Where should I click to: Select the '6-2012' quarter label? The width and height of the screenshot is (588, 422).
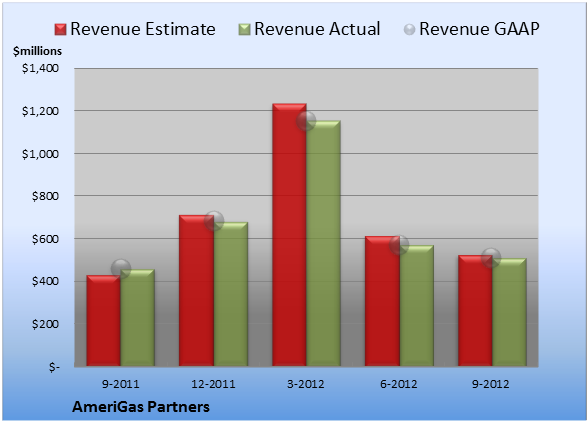click(x=399, y=384)
